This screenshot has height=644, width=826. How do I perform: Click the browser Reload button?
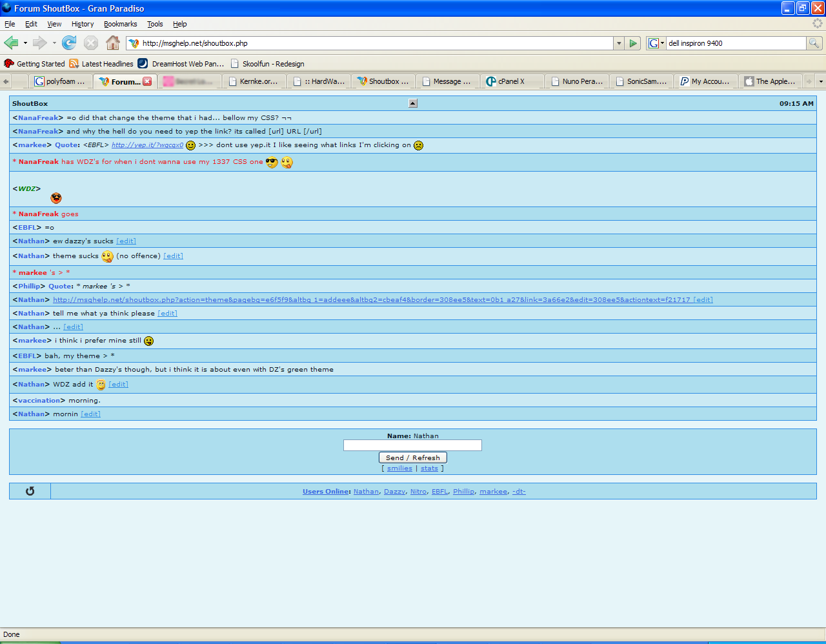pos(69,43)
